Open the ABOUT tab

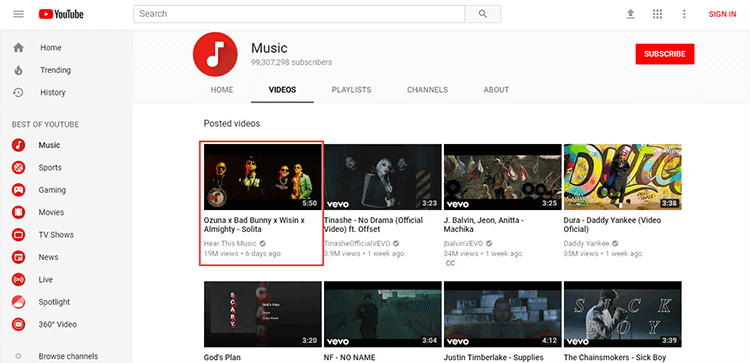[x=496, y=89]
